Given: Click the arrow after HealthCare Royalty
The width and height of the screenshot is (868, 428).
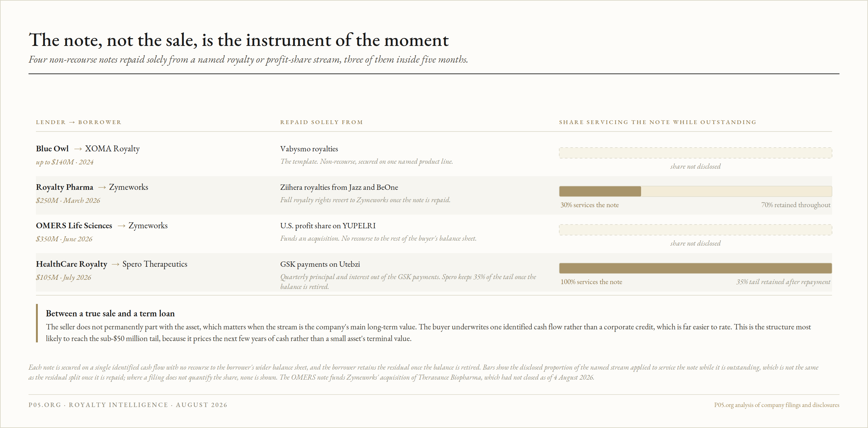Looking at the screenshot, I should (x=115, y=264).
